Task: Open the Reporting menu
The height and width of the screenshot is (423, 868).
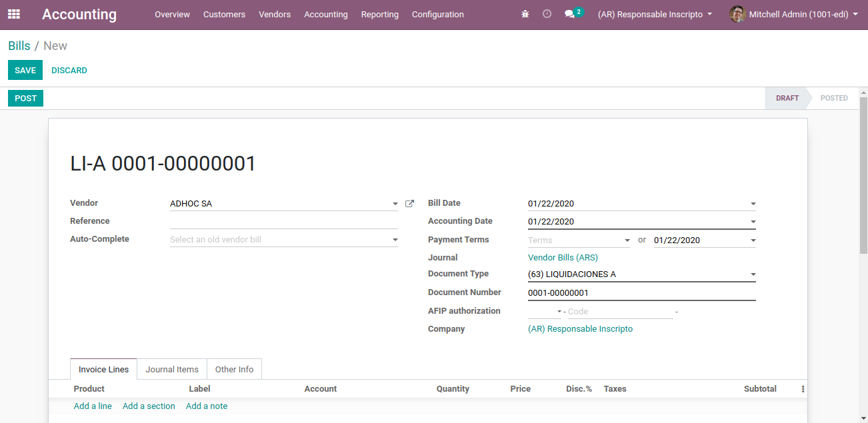Action: 380,14
